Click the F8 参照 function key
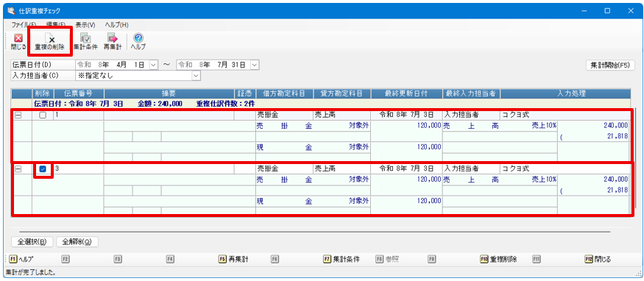 tap(387, 259)
